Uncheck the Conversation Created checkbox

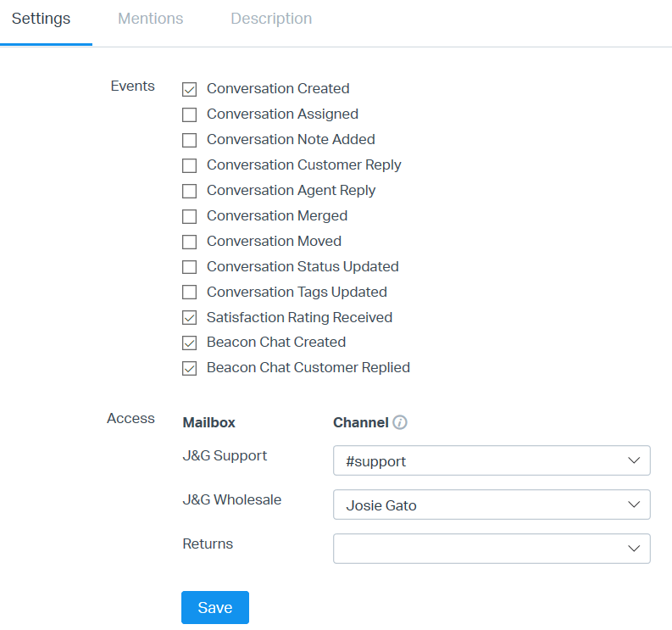click(x=190, y=89)
